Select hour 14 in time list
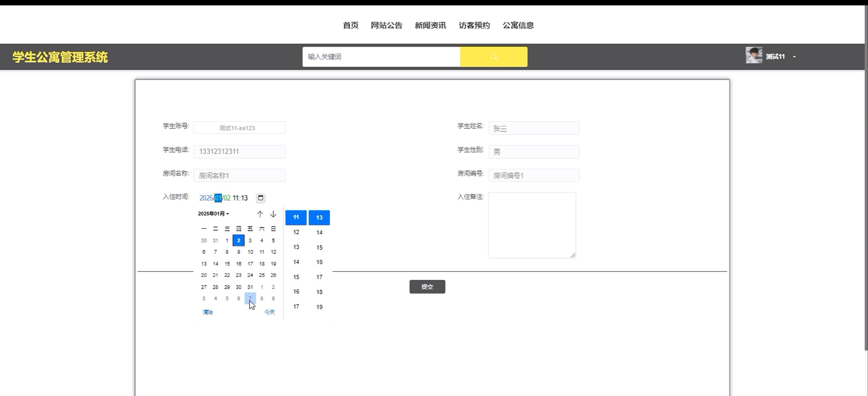Screen dimensions: 868x396 (x=296, y=262)
